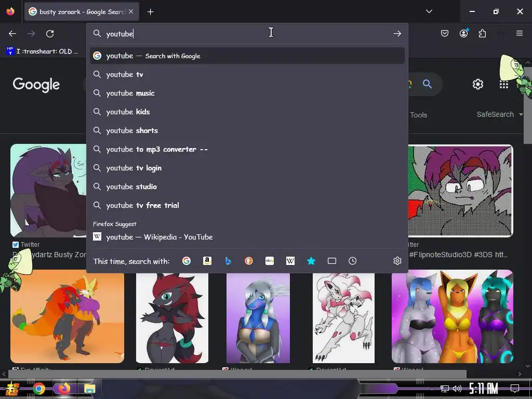Select the youtube tv suggestion
The height and width of the screenshot is (399, 532).
[247, 74]
